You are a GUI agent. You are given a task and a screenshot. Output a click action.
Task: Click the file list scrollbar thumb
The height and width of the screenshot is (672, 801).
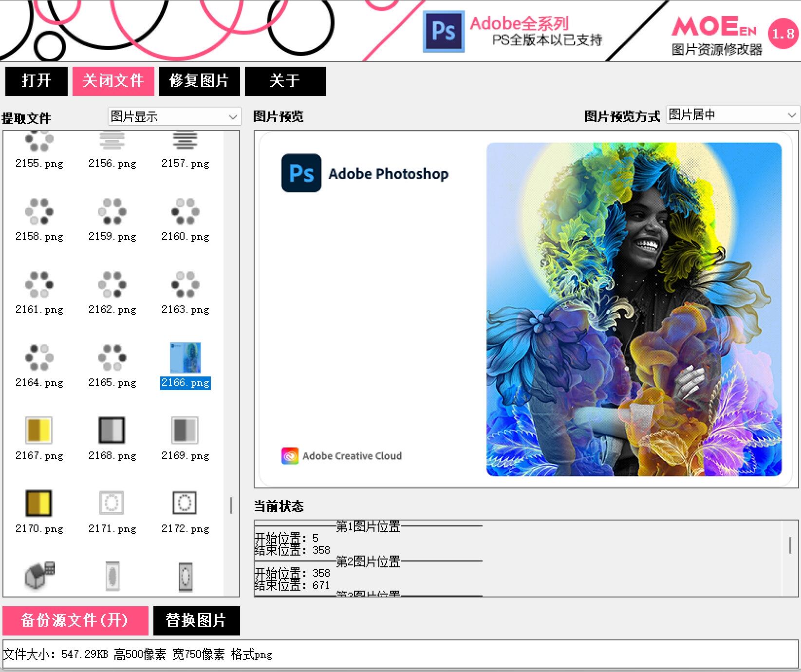pos(231,505)
